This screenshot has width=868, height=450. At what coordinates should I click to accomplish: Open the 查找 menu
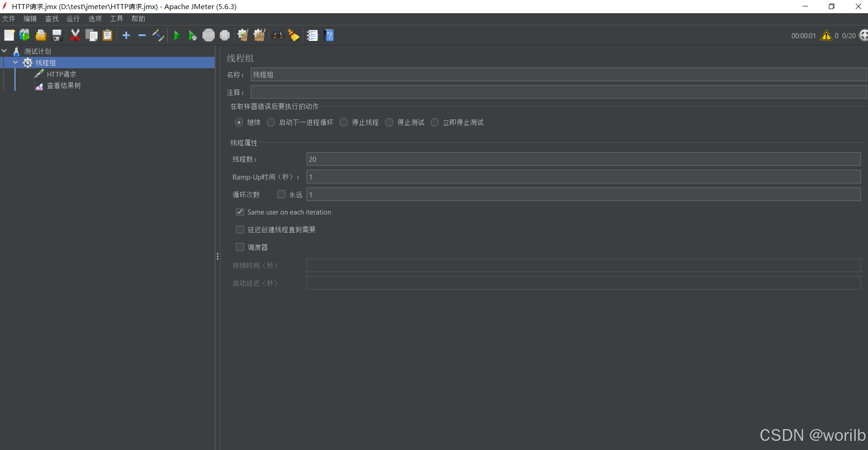52,19
